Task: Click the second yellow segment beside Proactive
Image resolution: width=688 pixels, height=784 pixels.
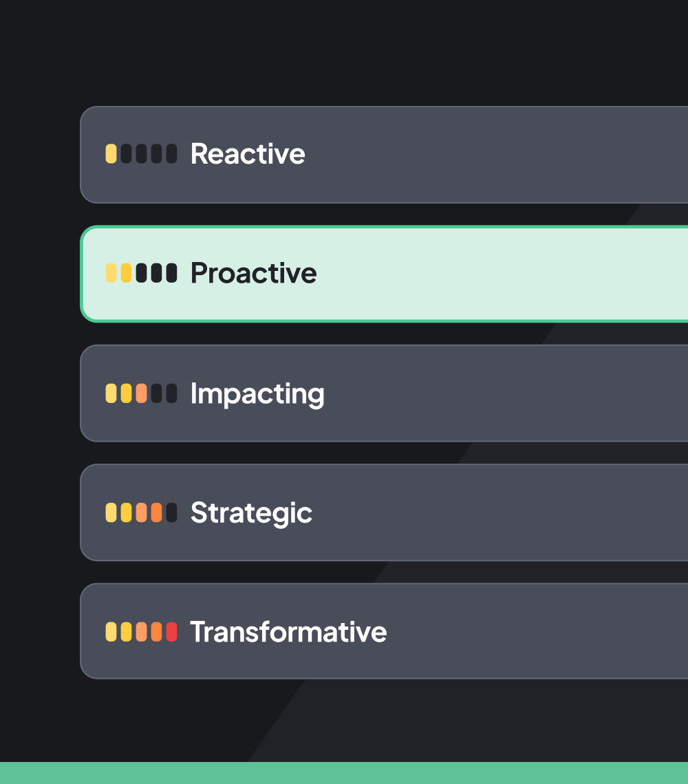Action: pos(127,273)
